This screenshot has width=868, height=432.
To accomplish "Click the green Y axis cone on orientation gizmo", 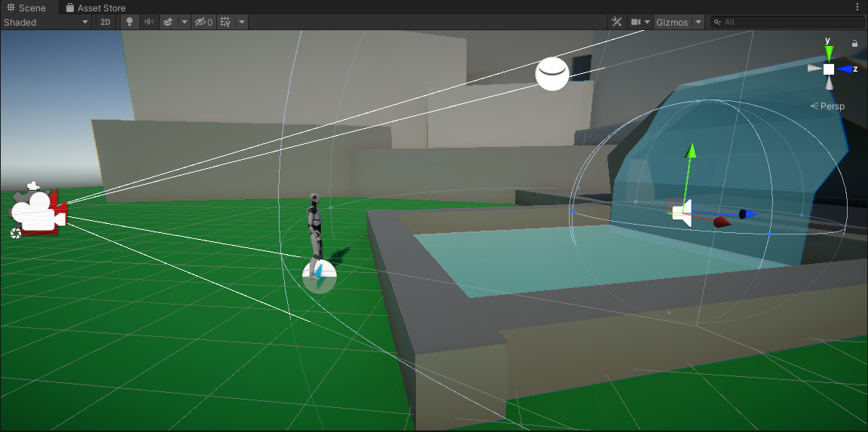I will coord(829,54).
